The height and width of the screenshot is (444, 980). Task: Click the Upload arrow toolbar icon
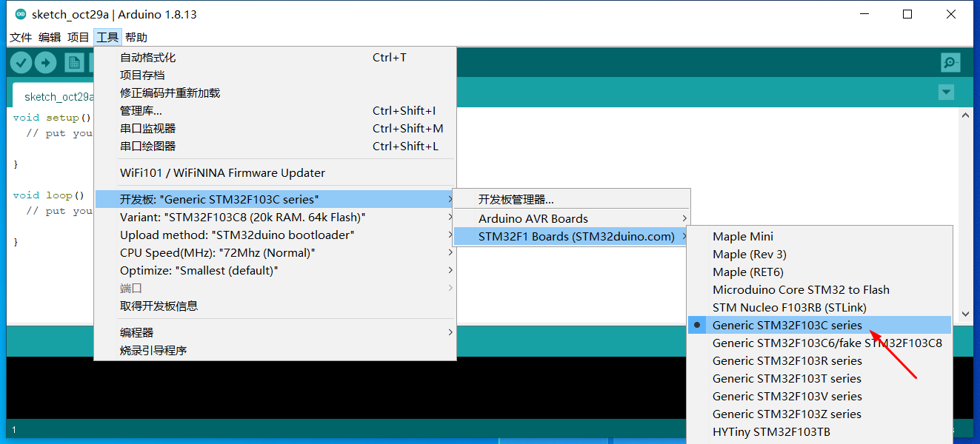pos(46,64)
